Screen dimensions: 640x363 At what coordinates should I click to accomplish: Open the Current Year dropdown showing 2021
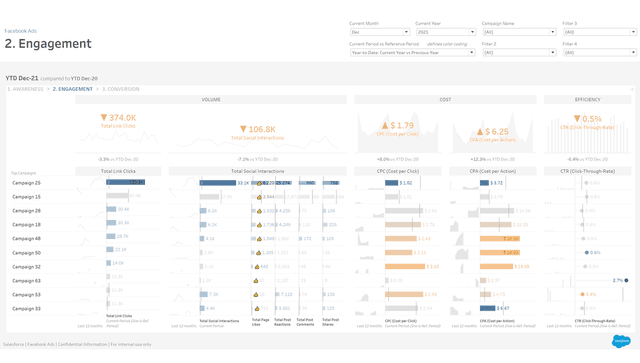(x=446, y=32)
